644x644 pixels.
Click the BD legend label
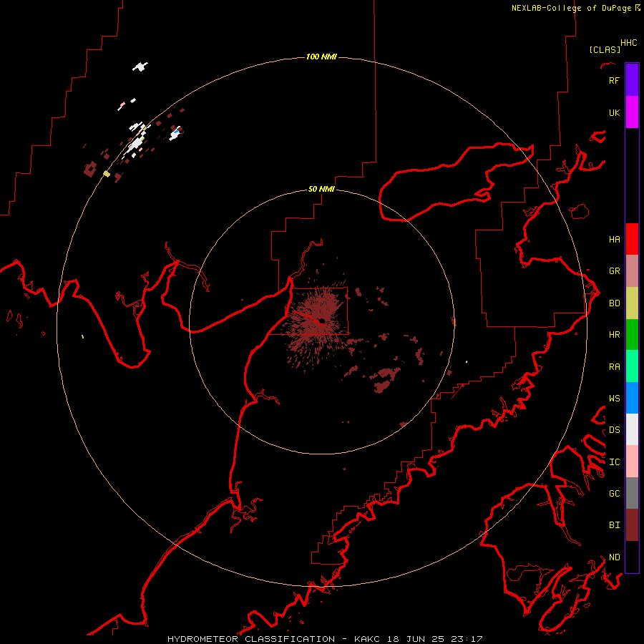click(614, 303)
